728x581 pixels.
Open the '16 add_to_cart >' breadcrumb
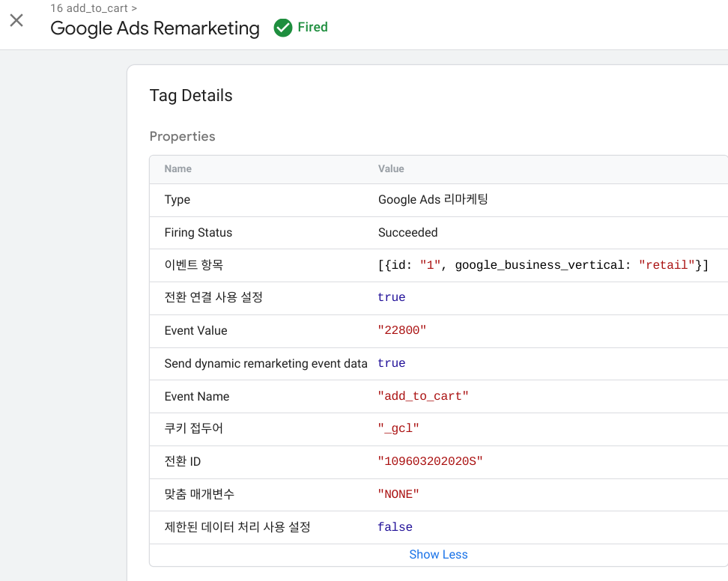coord(94,8)
